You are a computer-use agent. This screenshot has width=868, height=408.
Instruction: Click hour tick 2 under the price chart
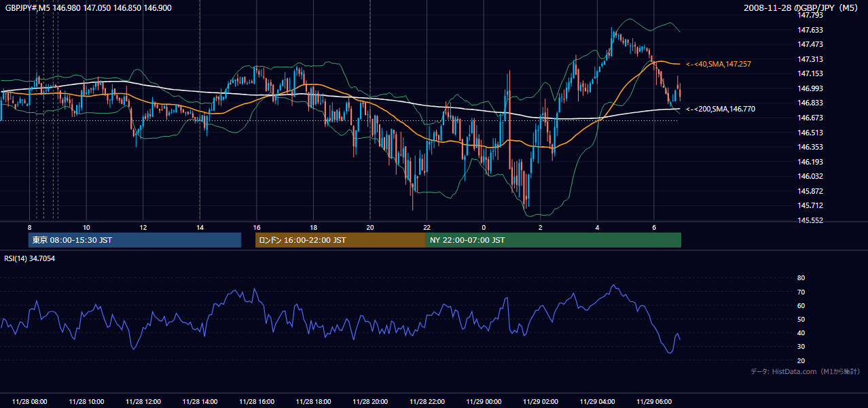[x=541, y=227]
